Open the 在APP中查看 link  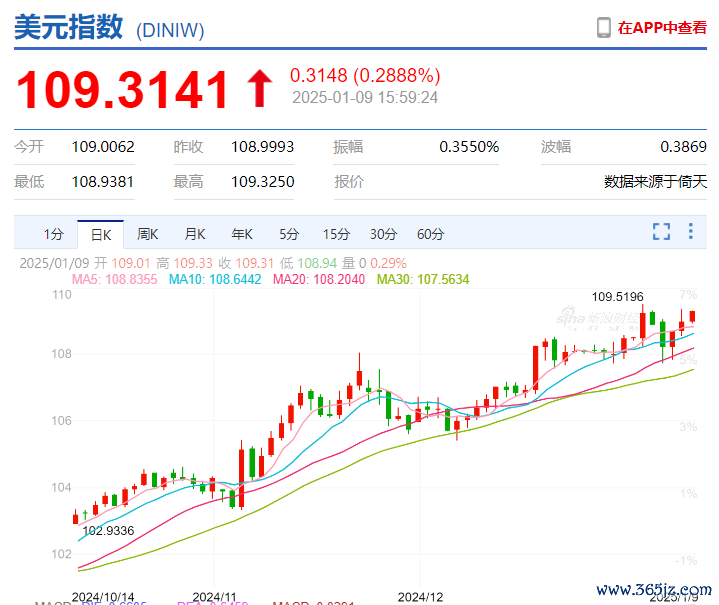coord(662,28)
